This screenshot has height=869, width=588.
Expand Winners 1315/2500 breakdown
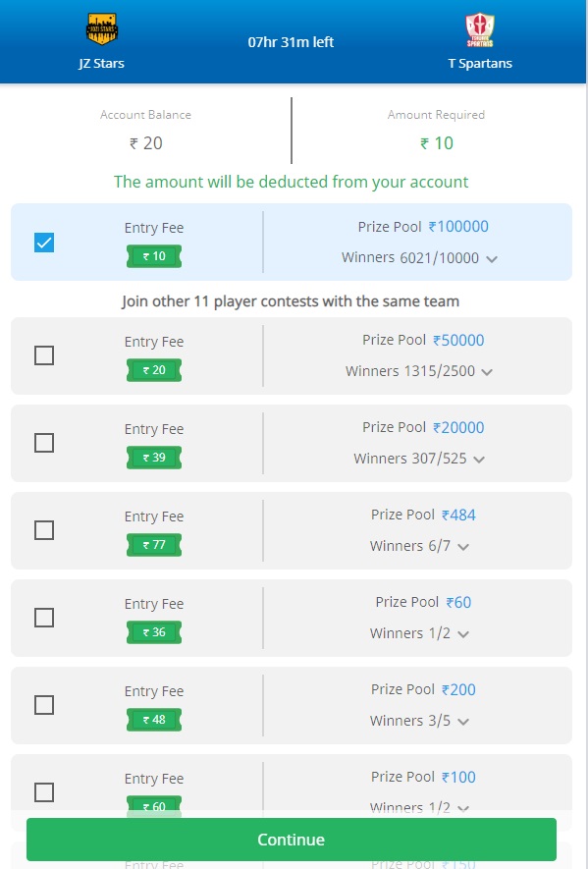point(487,372)
